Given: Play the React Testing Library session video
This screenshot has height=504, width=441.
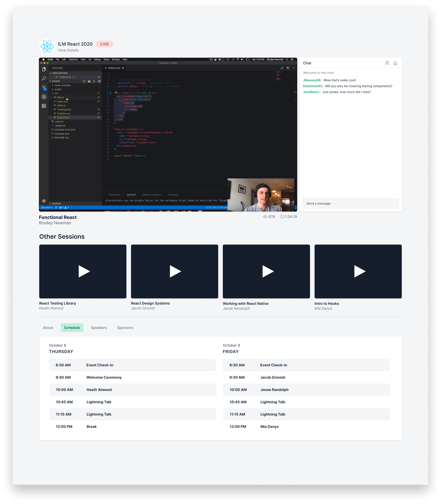Looking at the screenshot, I should click(83, 271).
